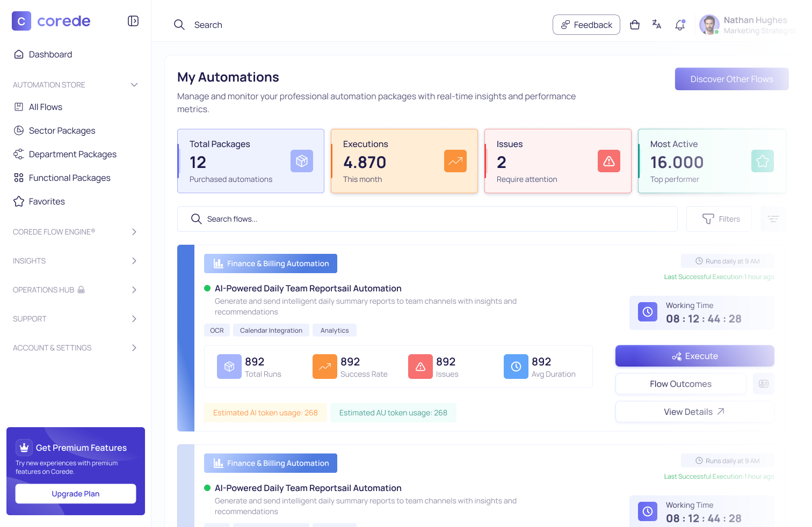The width and height of the screenshot is (812, 527).
Task: Click the 892 Issues warning icon
Action: point(421,367)
